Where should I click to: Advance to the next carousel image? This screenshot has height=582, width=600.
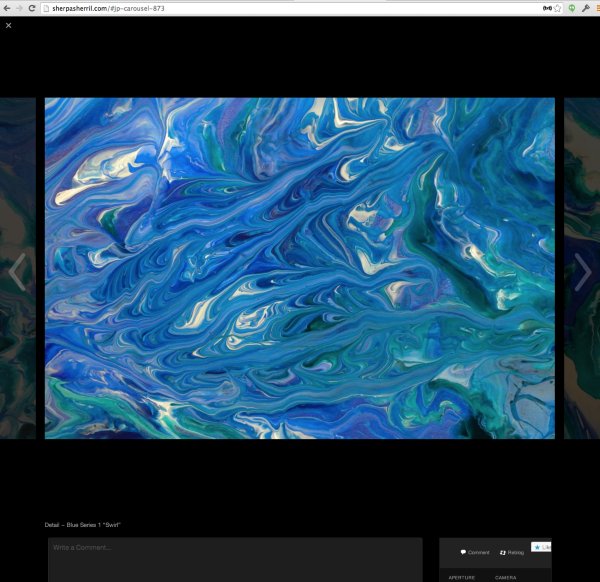click(582, 272)
